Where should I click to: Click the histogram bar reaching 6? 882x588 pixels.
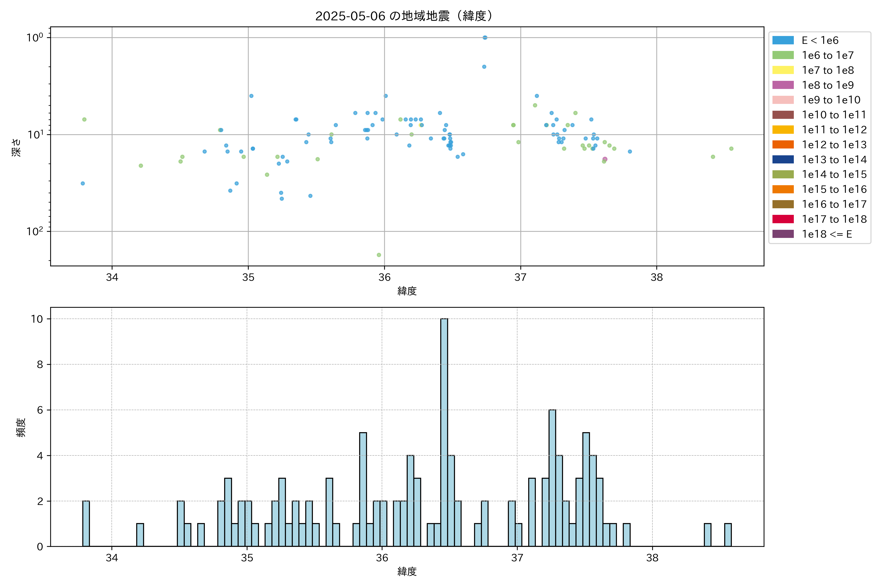click(x=552, y=478)
